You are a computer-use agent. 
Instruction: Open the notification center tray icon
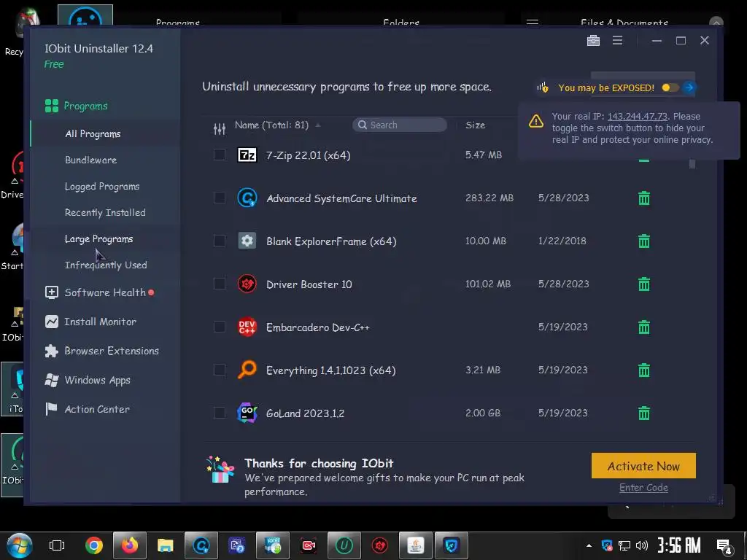(x=724, y=547)
